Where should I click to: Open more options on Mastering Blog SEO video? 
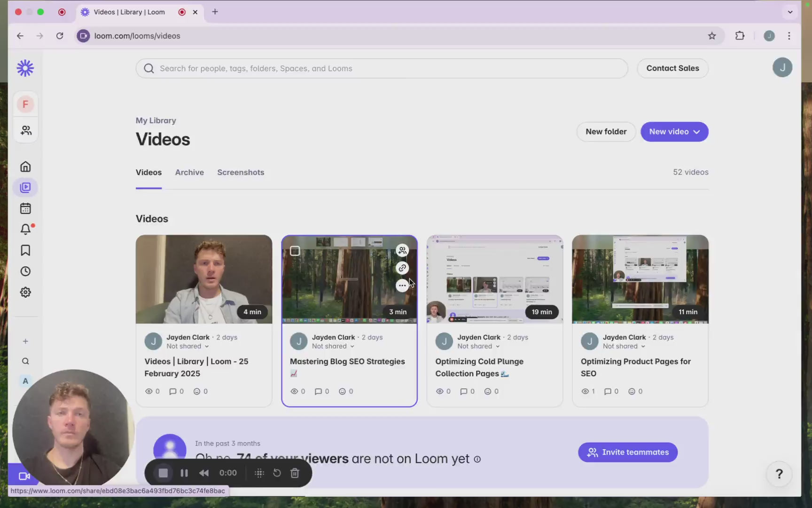click(402, 286)
